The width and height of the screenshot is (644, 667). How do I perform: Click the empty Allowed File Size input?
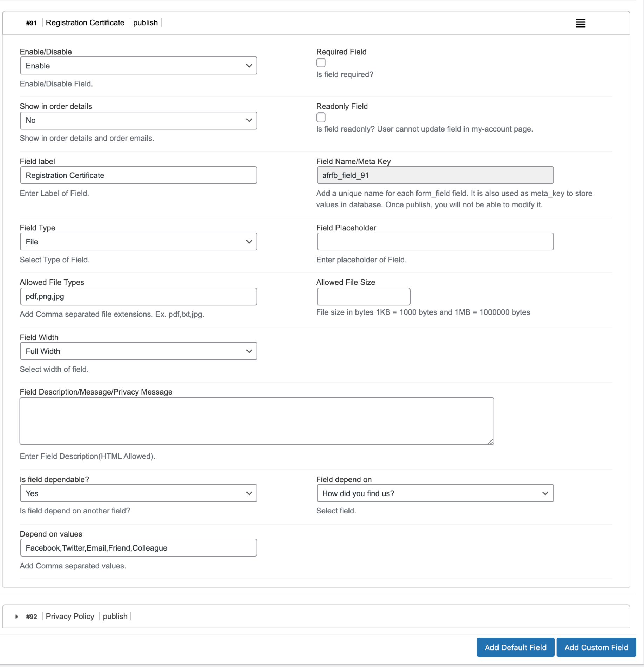[x=363, y=296]
